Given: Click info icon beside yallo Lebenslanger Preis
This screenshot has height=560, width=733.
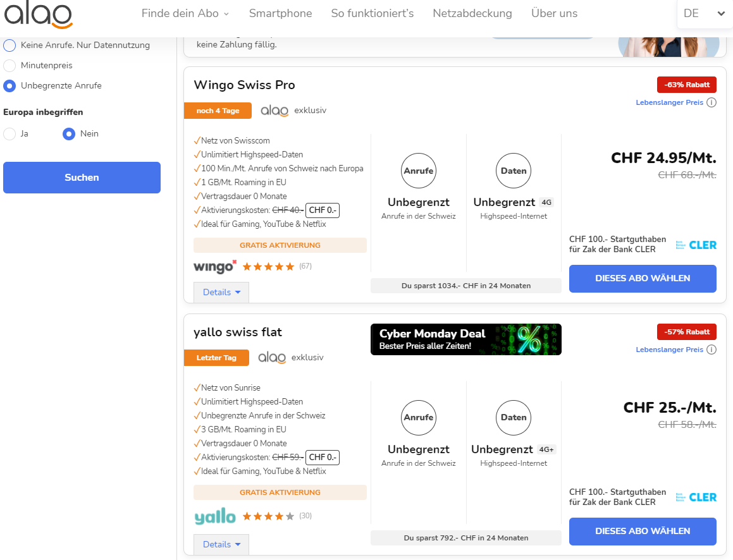Looking at the screenshot, I should 711,350.
